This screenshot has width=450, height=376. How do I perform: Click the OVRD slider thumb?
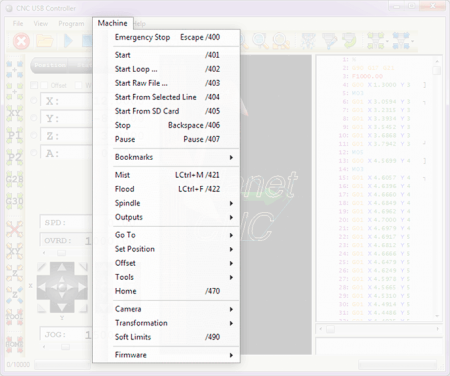[x=62, y=253]
